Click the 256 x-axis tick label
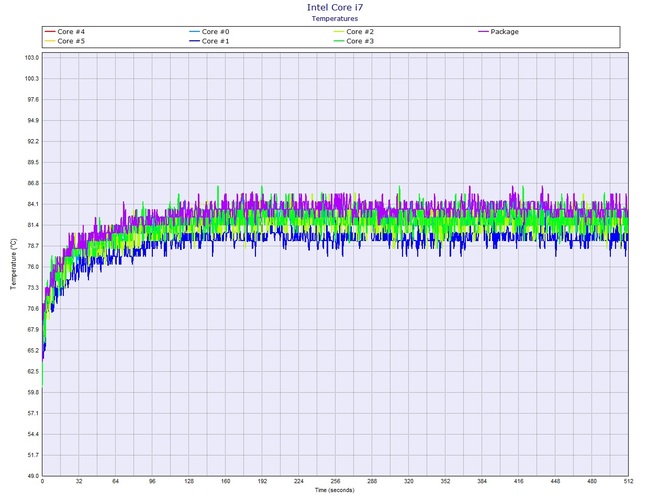Image resolution: width=670 pixels, height=502 pixels. 335,481
